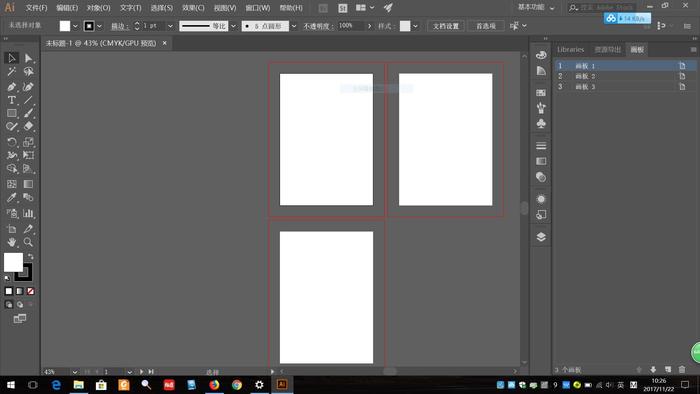The image size is (700, 394).
Task: Select the Direct Selection tool
Action: (28, 58)
